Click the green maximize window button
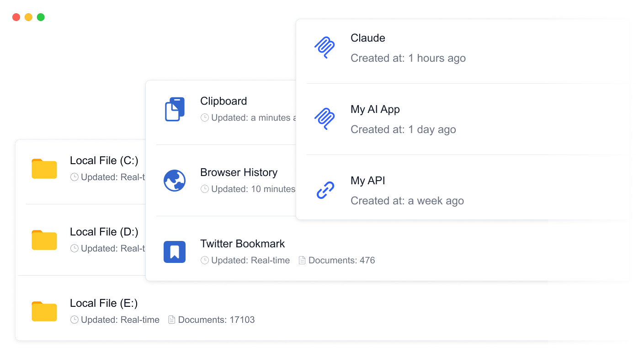The height and width of the screenshot is (358, 644). [41, 17]
